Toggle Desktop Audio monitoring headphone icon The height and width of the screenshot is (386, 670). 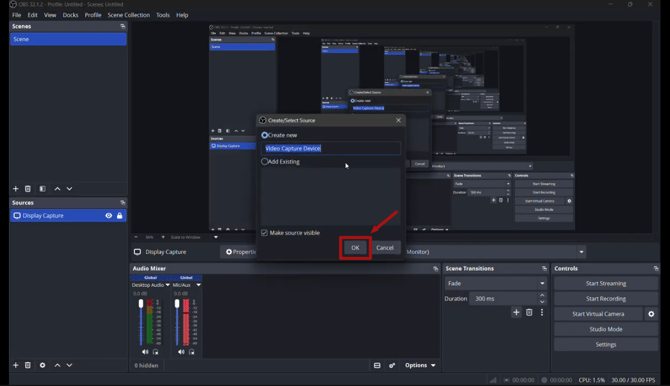coord(156,352)
